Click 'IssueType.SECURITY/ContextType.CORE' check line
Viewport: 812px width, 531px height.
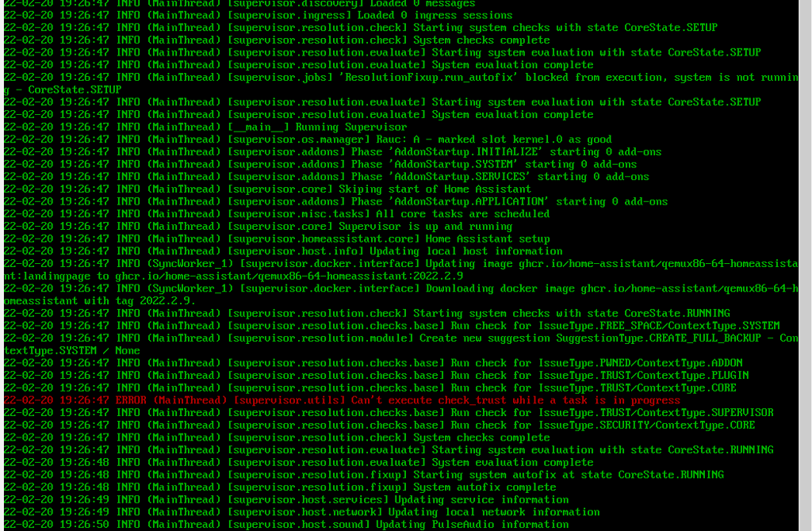[379, 425]
